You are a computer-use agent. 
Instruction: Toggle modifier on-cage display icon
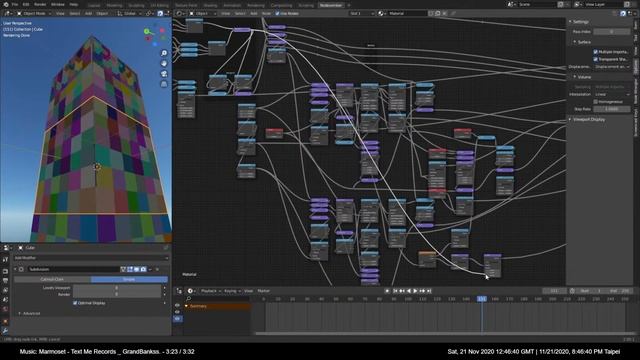(x=123, y=269)
